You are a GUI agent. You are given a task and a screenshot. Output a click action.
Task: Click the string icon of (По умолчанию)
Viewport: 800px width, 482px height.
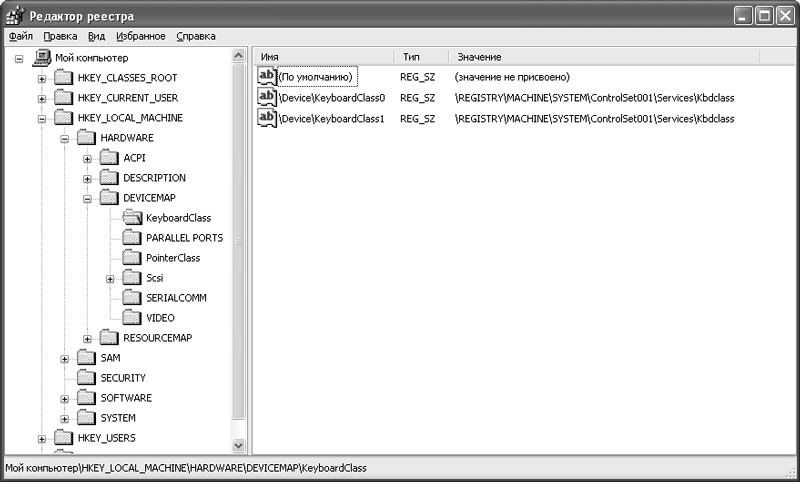tap(267, 76)
